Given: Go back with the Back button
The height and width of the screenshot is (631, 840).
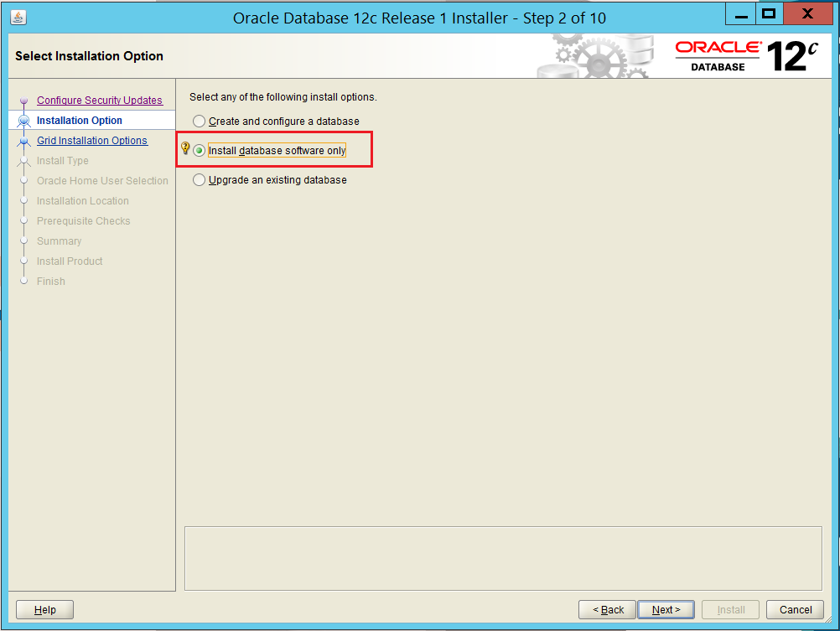Looking at the screenshot, I should tap(607, 609).
